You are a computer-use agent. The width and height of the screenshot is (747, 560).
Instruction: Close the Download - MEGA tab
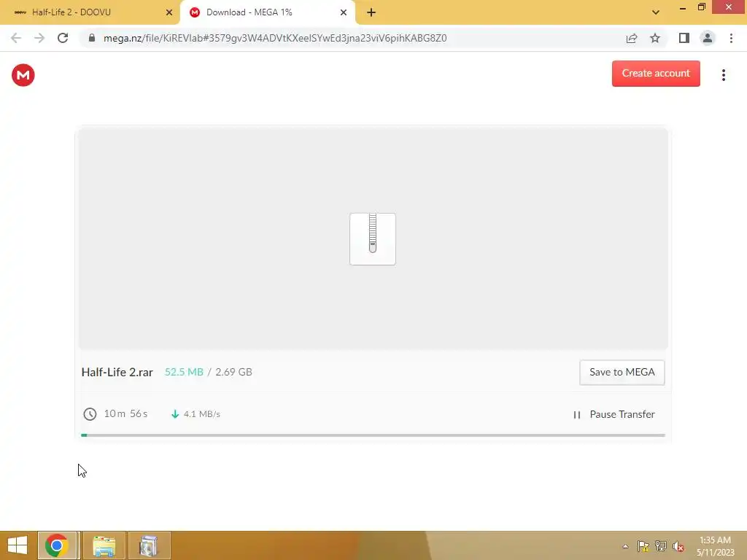344,12
